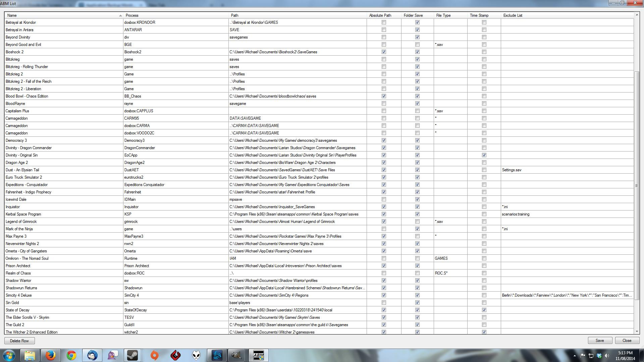
Task: Open Pidgin messenger taskbar icon
Action: 113,355
